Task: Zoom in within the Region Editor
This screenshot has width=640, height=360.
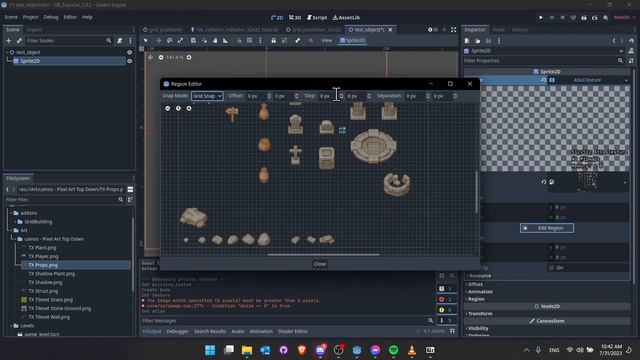Action: coord(189,108)
